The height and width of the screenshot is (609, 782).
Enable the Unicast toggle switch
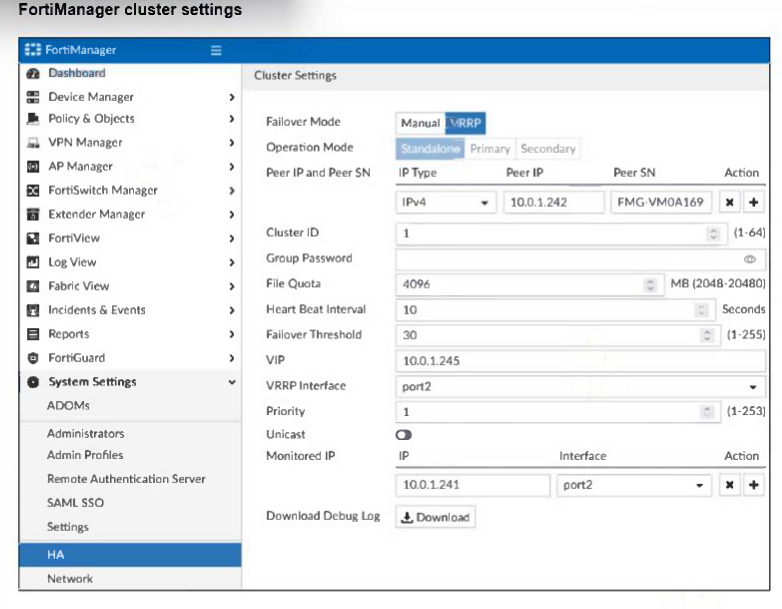click(x=404, y=435)
